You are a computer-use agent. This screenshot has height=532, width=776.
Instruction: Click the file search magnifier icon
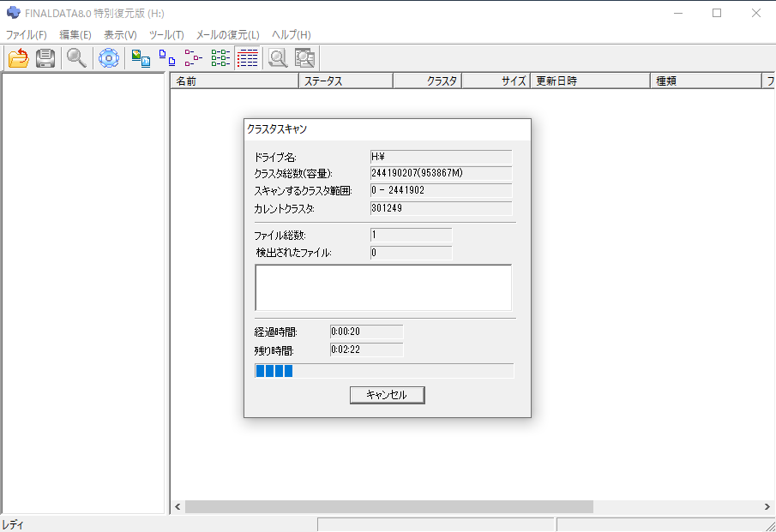click(x=276, y=57)
